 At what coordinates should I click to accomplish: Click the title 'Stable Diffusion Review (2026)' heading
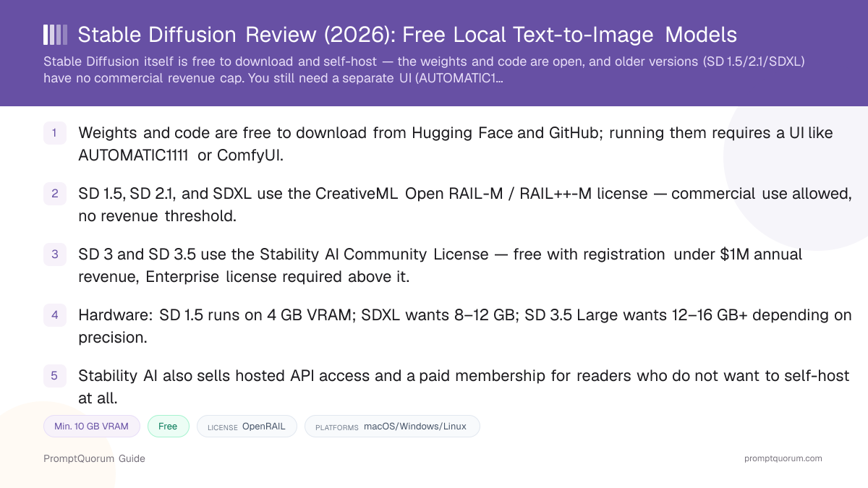click(x=407, y=35)
